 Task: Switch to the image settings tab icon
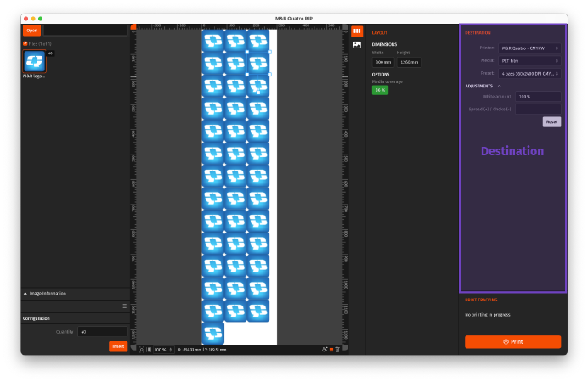click(357, 44)
